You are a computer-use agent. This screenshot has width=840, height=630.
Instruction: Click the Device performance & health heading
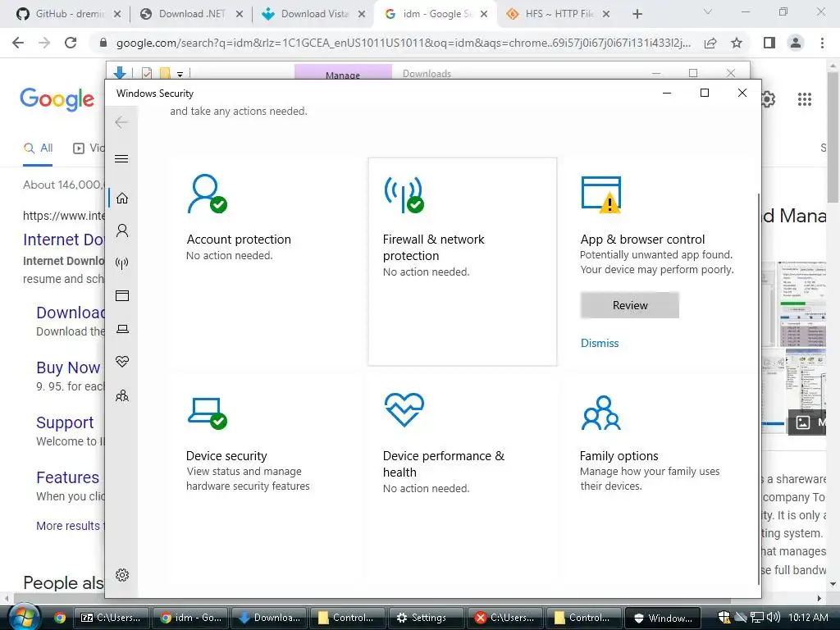click(x=444, y=464)
